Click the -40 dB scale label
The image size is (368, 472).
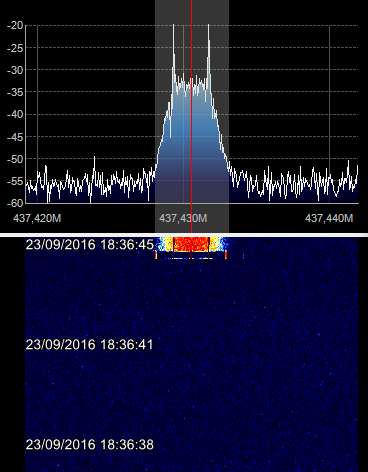(15, 114)
